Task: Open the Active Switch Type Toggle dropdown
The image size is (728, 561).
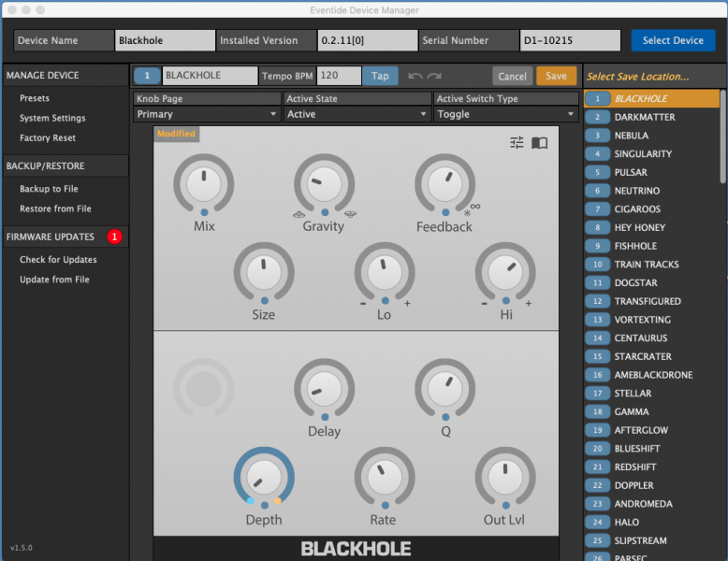Action: [505, 114]
